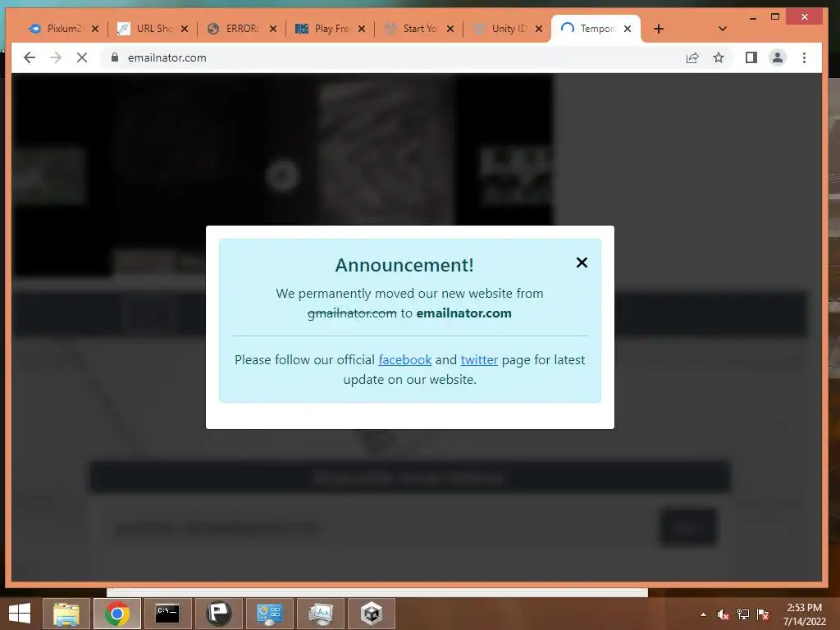
Task: Toggle the Chrome side panel
Action: [x=751, y=57]
